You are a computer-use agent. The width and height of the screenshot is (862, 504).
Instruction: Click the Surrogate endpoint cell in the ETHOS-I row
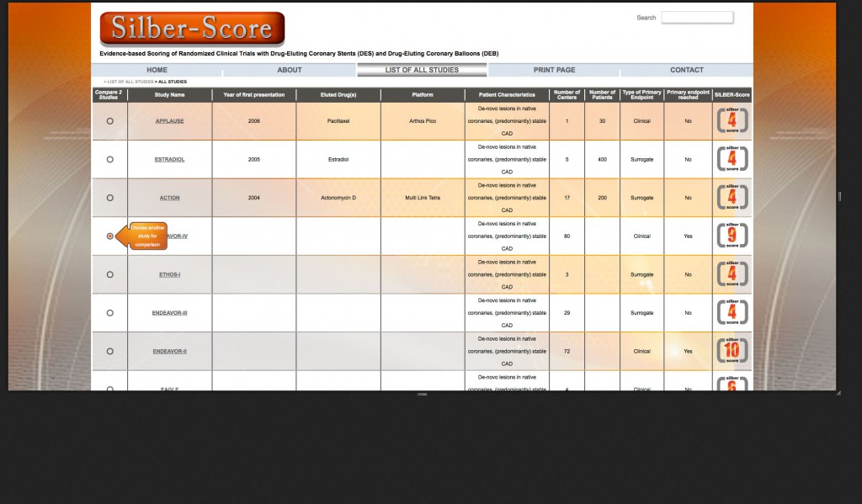click(x=641, y=274)
